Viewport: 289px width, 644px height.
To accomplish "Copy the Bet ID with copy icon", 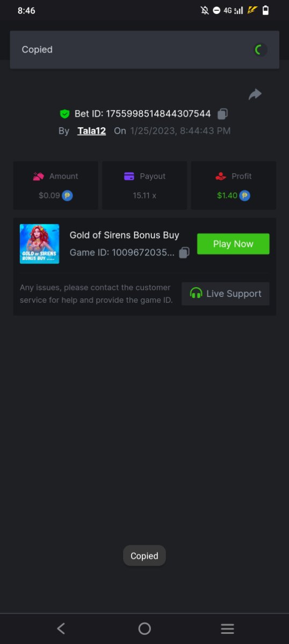I will 222,114.
